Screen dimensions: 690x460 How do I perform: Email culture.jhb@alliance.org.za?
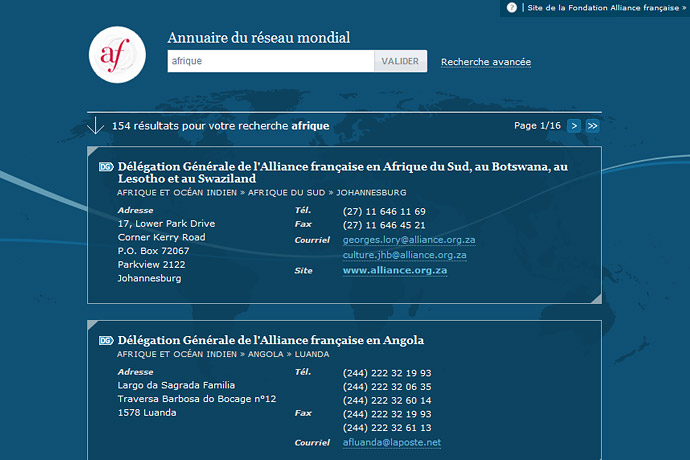pos(404,255)
